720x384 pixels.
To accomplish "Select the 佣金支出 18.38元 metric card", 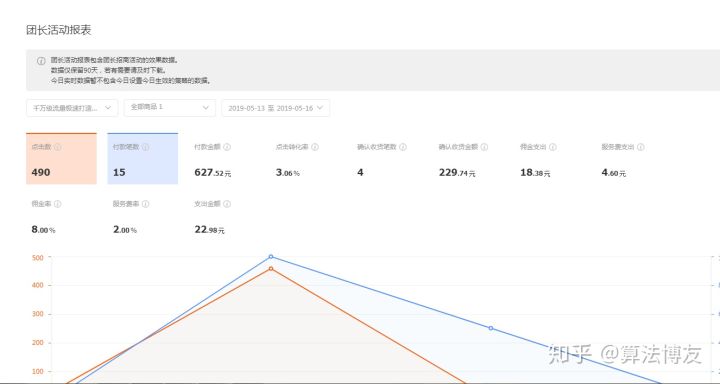I will (x=550, y=158).
